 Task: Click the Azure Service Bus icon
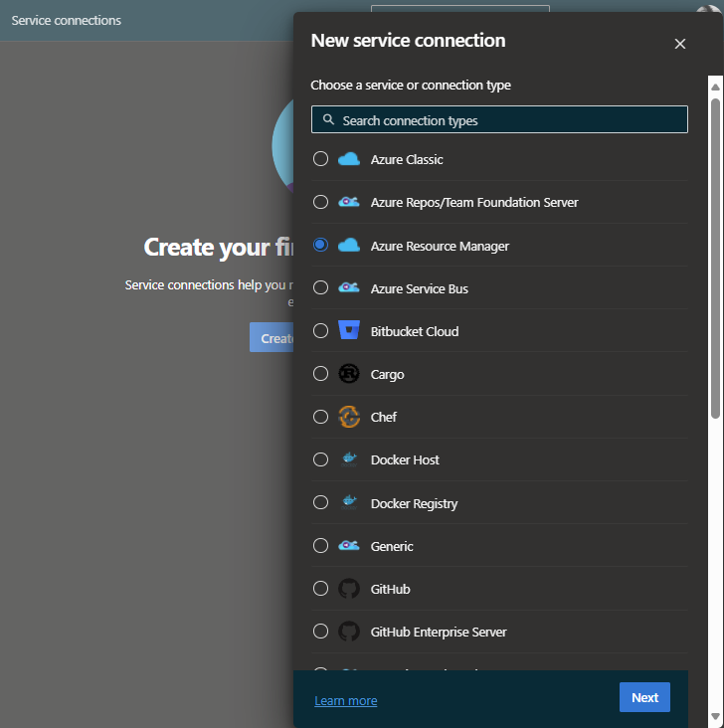tap(349, 287)
